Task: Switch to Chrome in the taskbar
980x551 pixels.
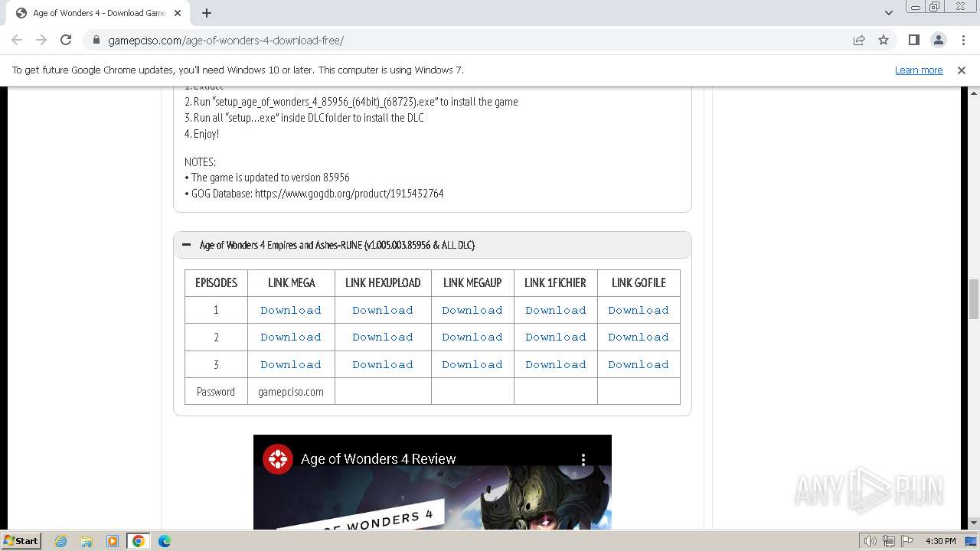Action: (138, 541)
